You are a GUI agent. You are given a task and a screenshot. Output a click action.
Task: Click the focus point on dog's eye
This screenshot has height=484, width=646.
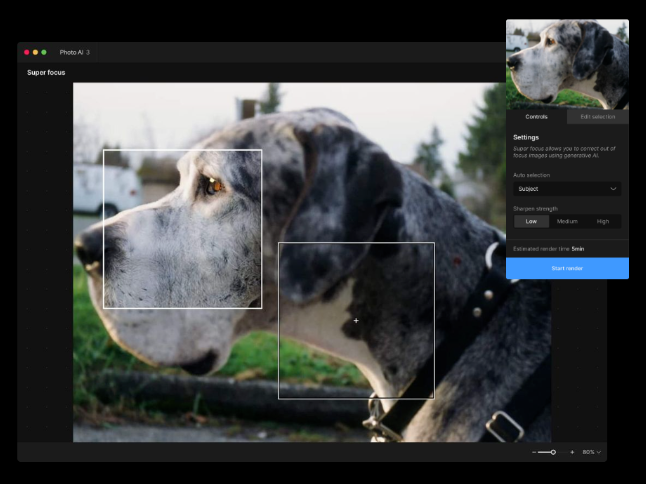[212, 182]
